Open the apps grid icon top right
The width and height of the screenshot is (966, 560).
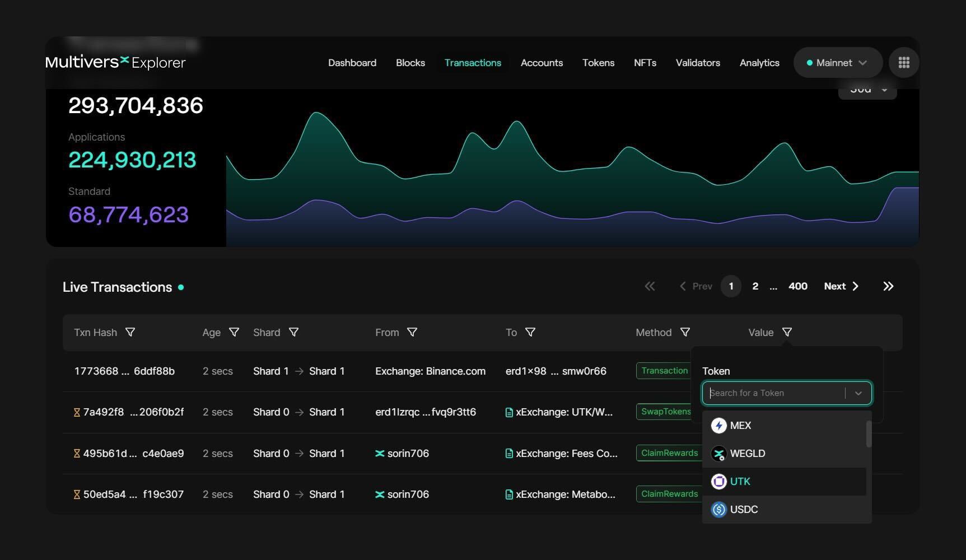pos(903,62)
